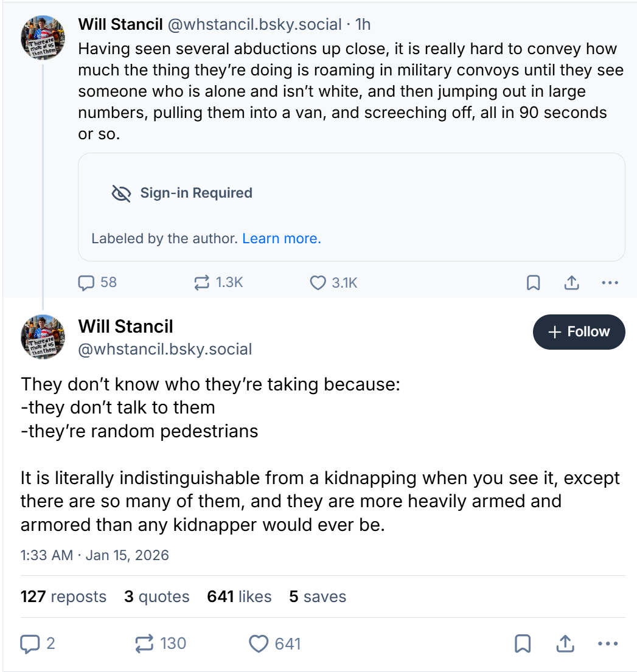Follow Will Stancil
The image size is (637, 672).
point(579,332)
